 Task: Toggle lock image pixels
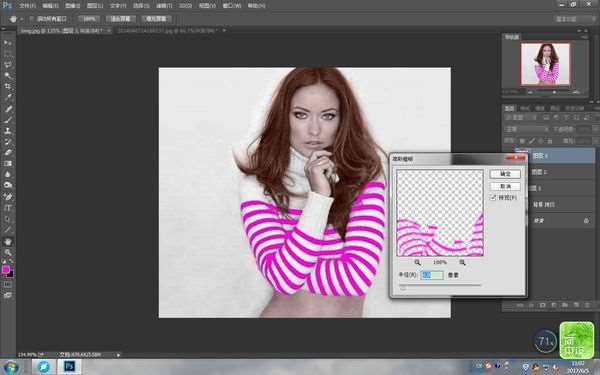(532, 141)
